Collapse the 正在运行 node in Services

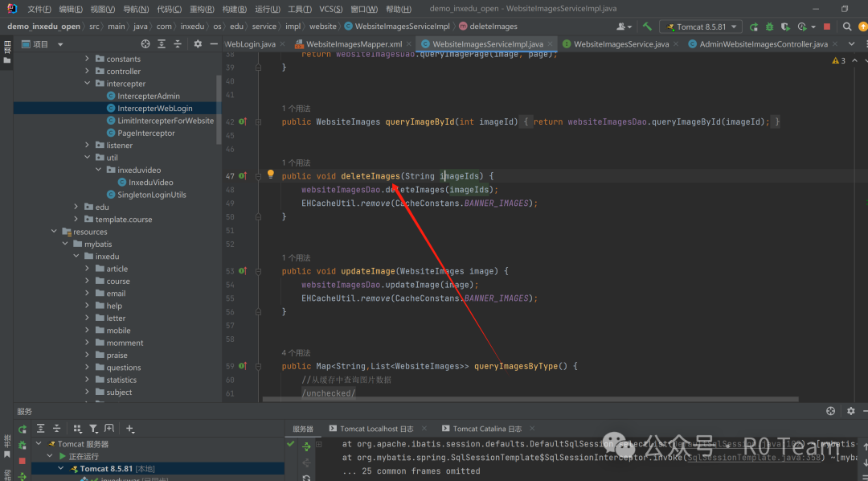[50, 456]
